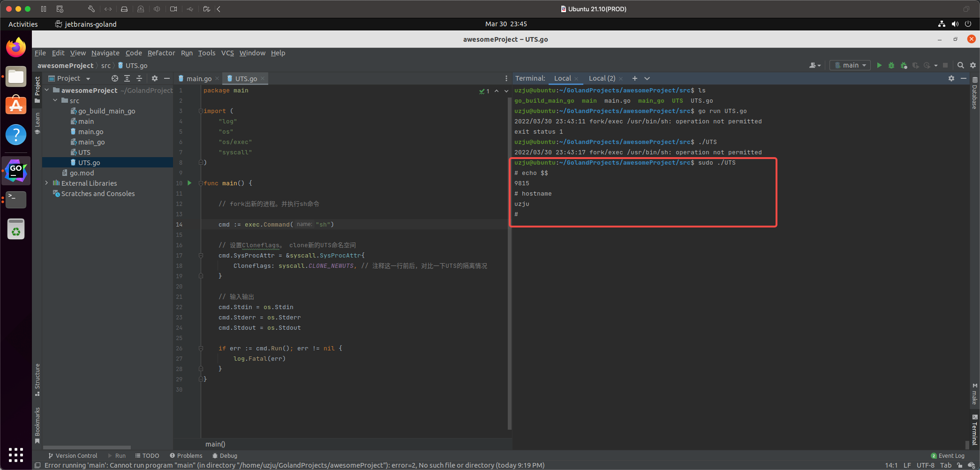Collapse all in the Project panel

[139, 78]
